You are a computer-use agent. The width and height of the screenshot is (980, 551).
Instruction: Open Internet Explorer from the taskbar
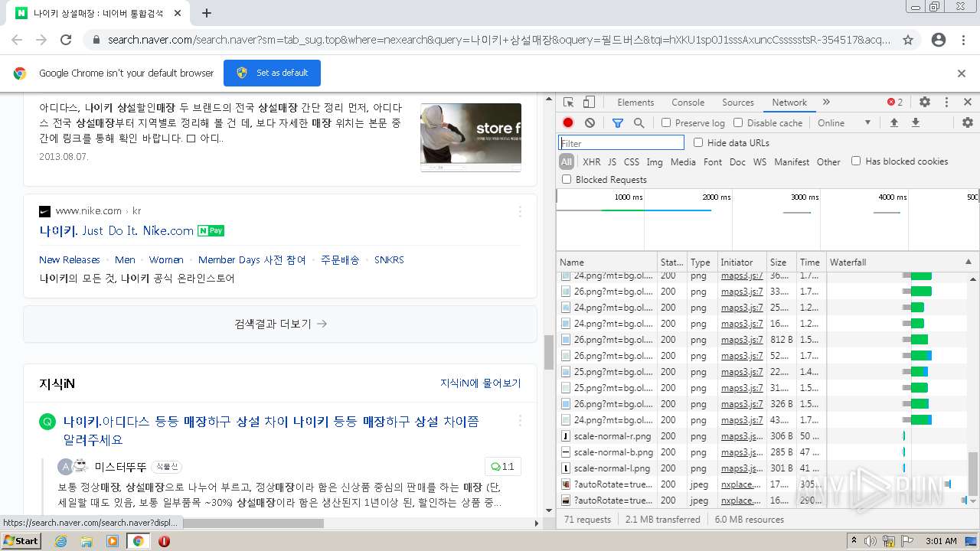60,541
